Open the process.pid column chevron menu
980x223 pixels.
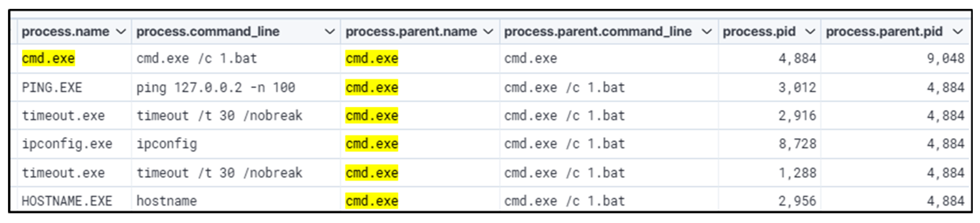click(x=810, y=32)
